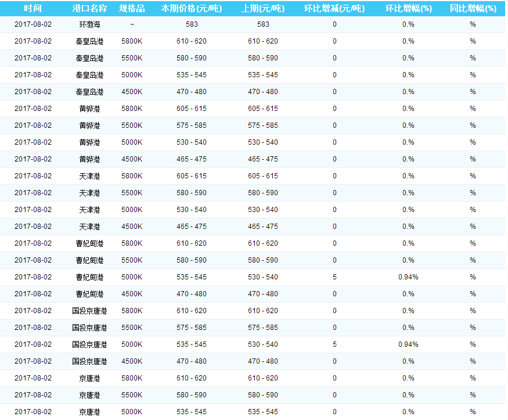Image resolution: width=508 pixels, height=420 pixels.
Task: Click 秦皇岛港 in the 5800K row
Action: click(89, 41)
